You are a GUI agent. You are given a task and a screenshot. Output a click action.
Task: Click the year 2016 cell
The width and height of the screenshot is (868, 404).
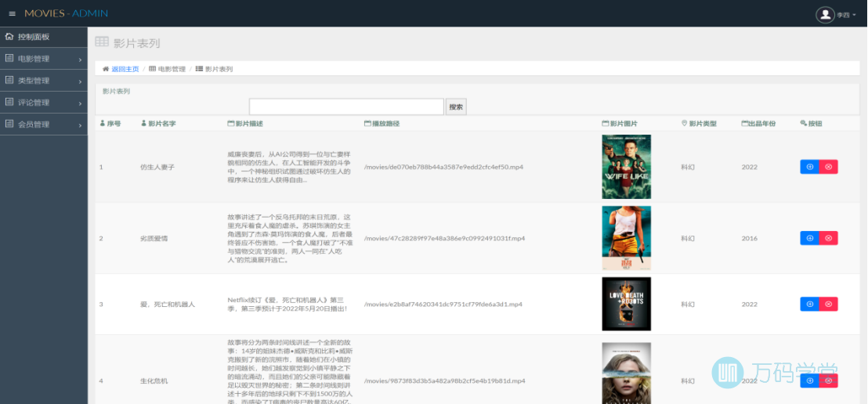click(x=750, y=238)
